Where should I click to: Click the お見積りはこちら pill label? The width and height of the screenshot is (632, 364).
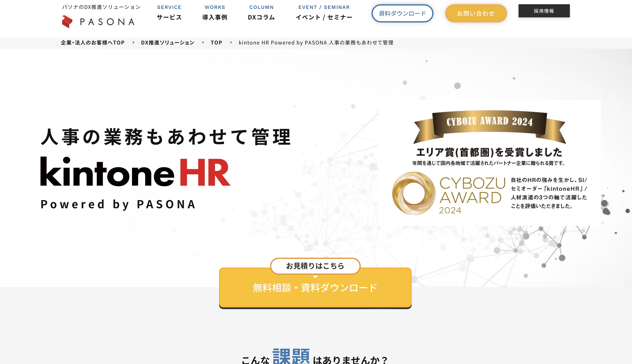315,266
